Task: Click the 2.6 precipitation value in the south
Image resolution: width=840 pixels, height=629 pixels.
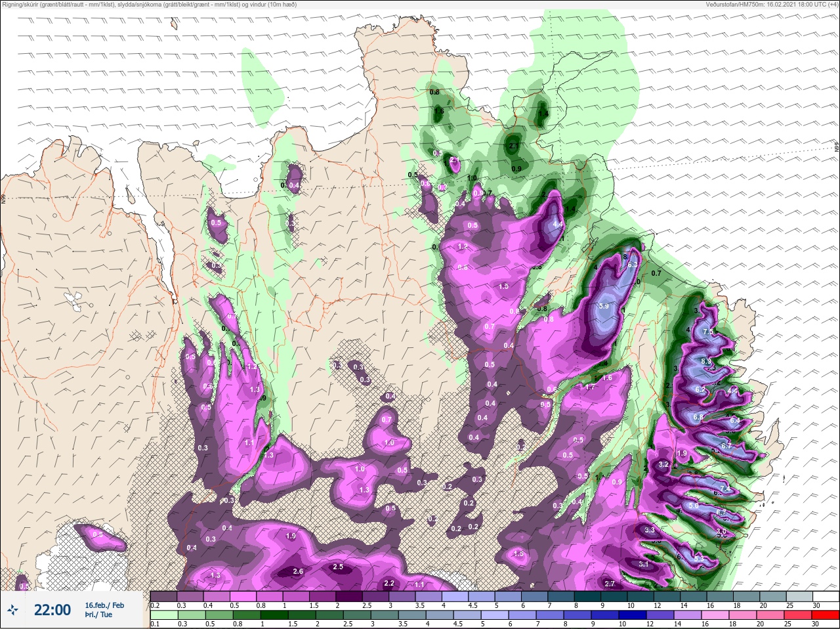Action: click(x=298, y=571)
